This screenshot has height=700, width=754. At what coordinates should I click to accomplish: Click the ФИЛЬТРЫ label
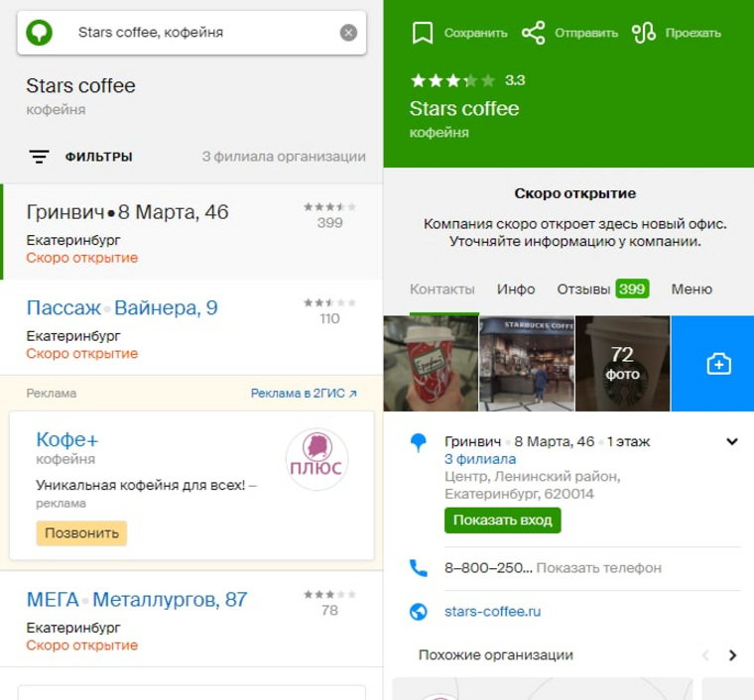pos(99,157)
